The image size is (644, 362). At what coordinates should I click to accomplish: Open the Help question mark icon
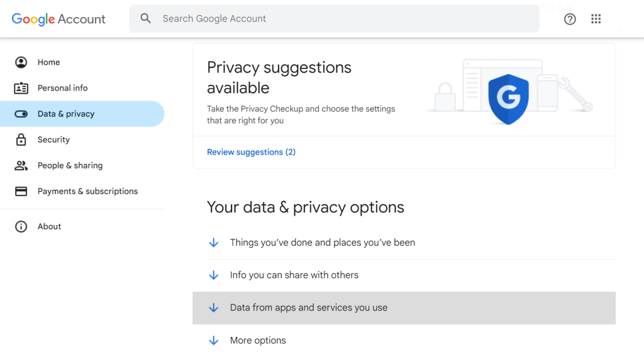pyautogui.click(x=570, y=19)
